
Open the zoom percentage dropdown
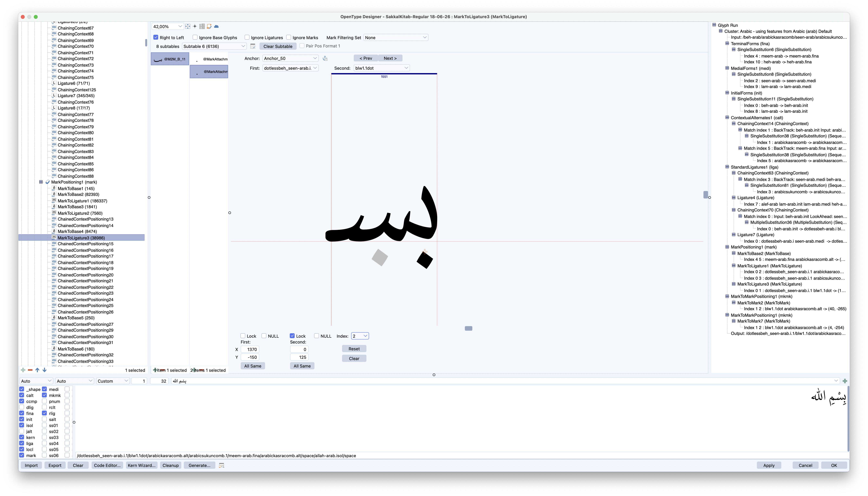point(168,26)
